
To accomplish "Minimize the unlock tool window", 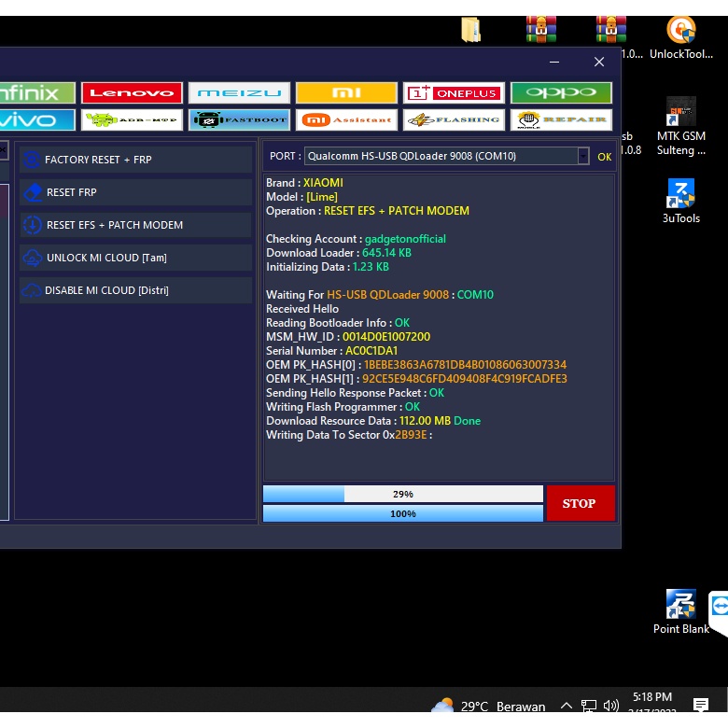I will [x=553, y=62].
